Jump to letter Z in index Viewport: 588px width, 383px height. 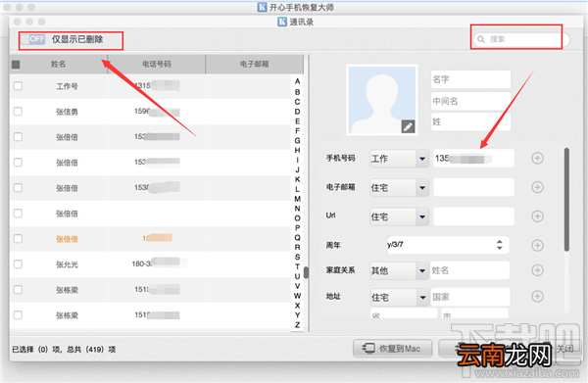pyautogui.click(x=297, y=325)
